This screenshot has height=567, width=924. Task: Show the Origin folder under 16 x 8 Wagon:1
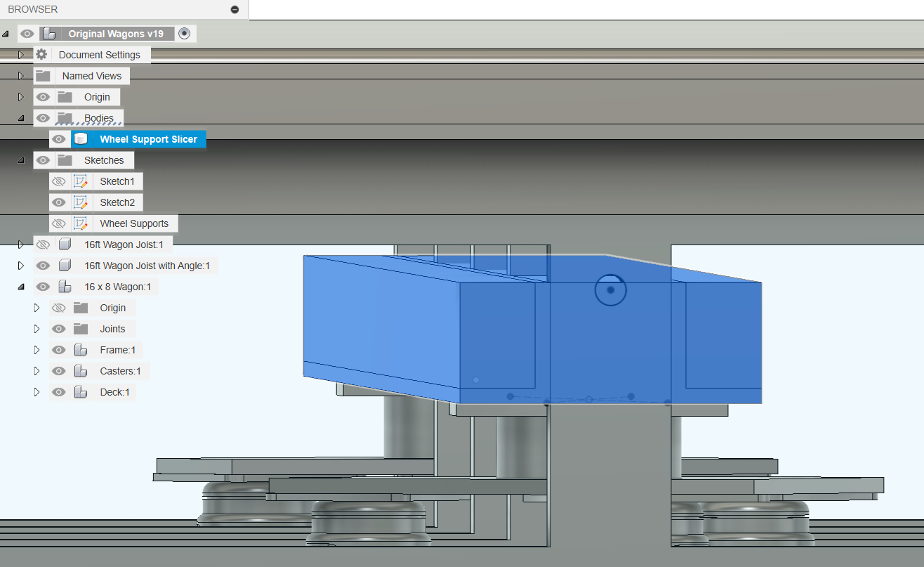[59, 307]
